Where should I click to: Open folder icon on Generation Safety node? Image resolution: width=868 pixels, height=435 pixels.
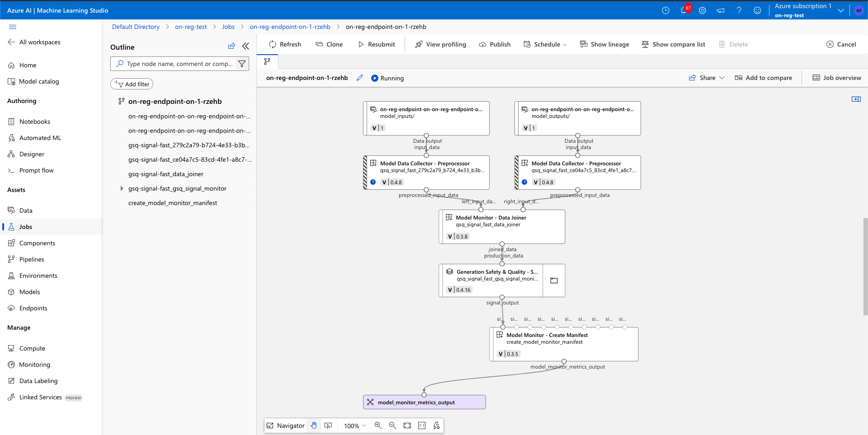point(554,281)
